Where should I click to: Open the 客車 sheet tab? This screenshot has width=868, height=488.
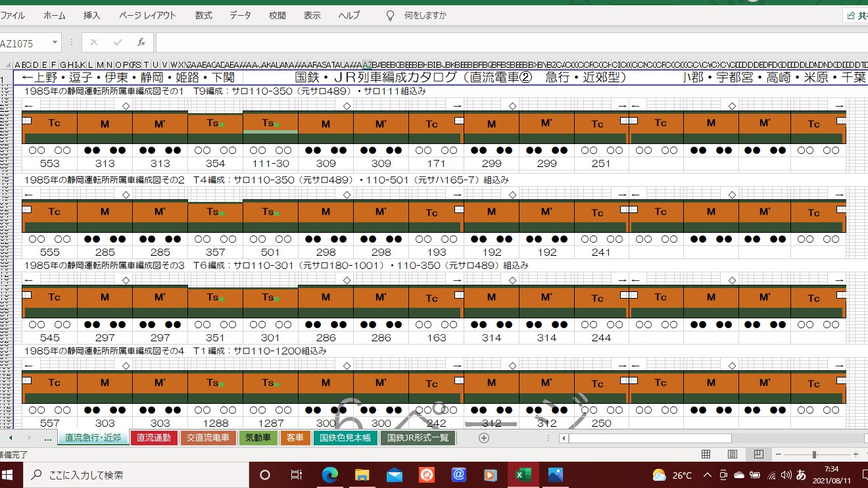pyautogui.click(x=295, y=437)
